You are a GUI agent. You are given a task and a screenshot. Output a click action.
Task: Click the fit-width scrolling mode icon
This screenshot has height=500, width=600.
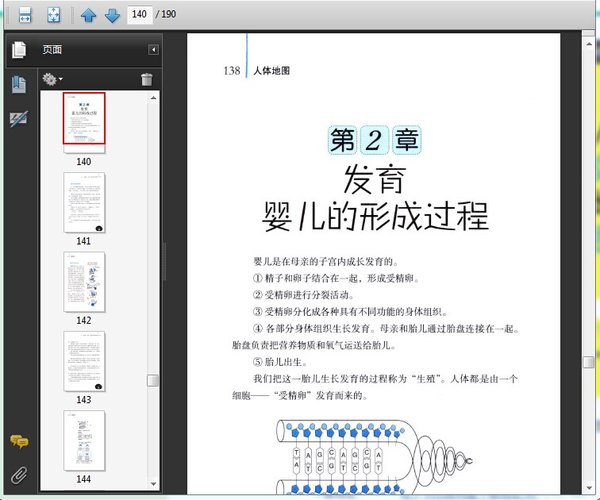pos(25,15)
